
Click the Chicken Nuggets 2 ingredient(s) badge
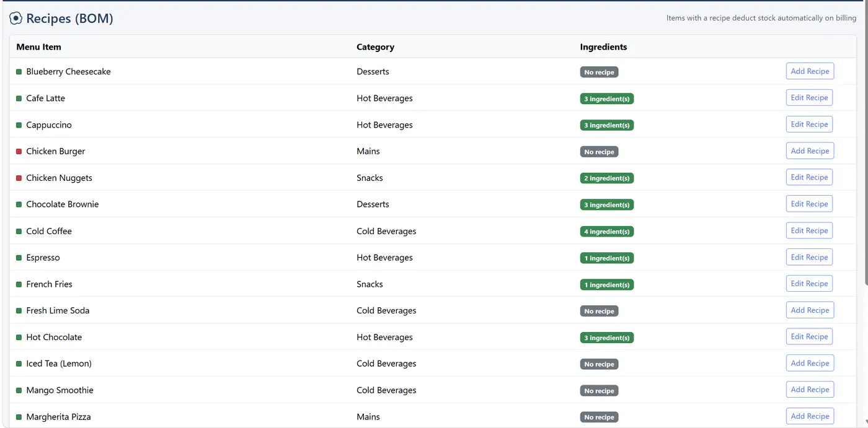[607, 178]
